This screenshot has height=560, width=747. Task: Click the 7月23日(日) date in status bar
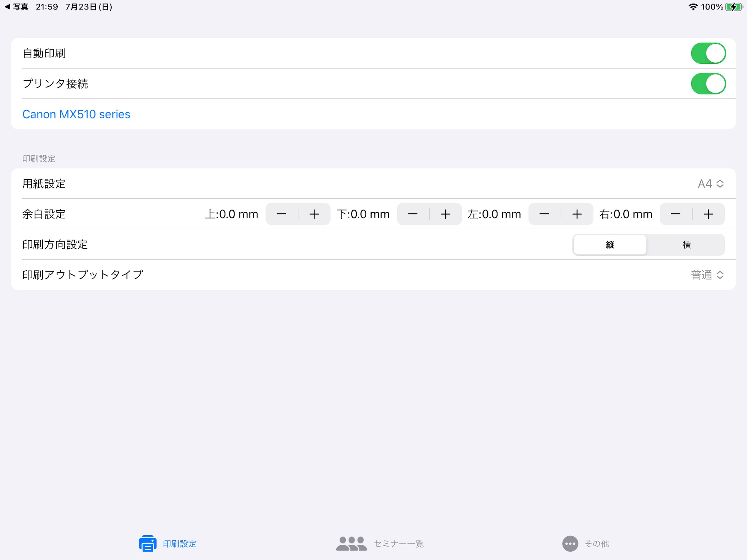click(89, 7)
